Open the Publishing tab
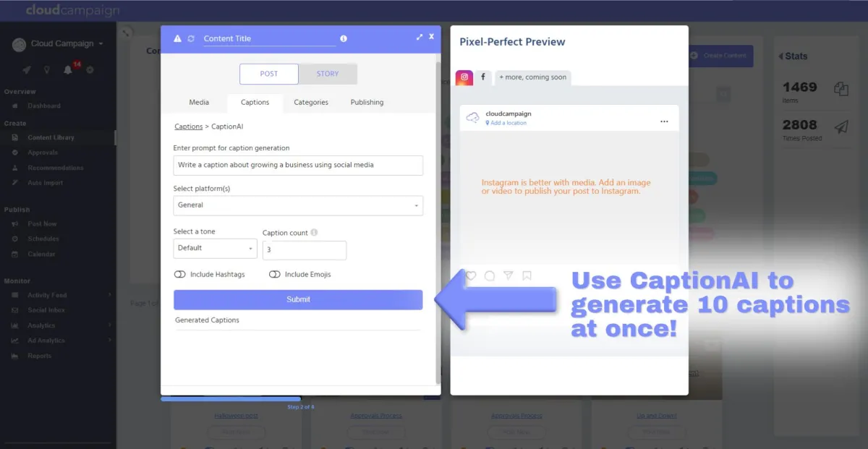This screenshot has height=449, width=868. click(x=367, y=103)
